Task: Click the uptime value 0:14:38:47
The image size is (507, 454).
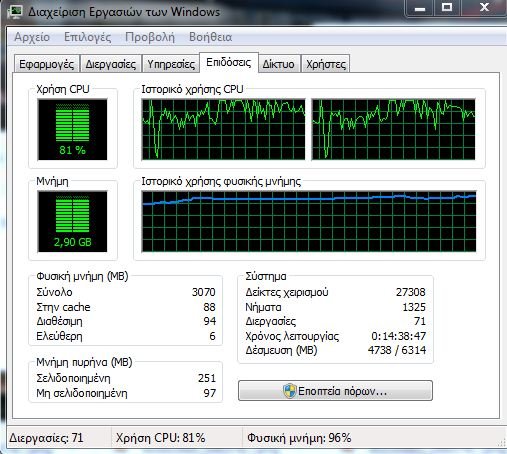Action: [x=399, y=336]
